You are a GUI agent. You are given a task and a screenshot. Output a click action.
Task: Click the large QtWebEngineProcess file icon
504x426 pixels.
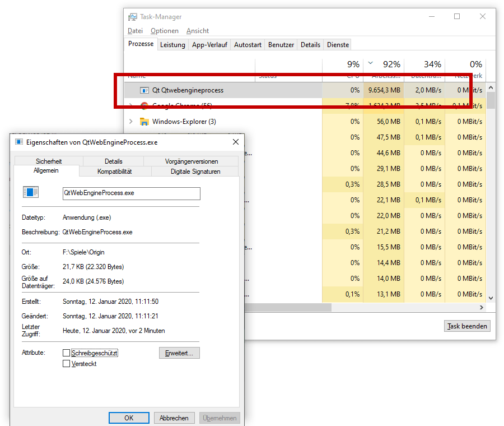tap(31, 193)
